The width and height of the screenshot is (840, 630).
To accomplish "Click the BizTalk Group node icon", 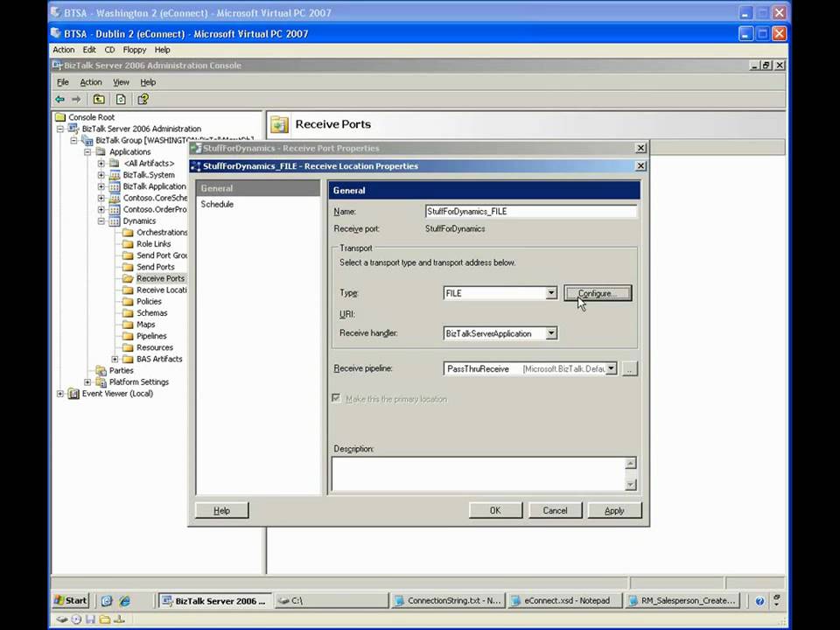I will pyautogui.click(x=87, y=140).
